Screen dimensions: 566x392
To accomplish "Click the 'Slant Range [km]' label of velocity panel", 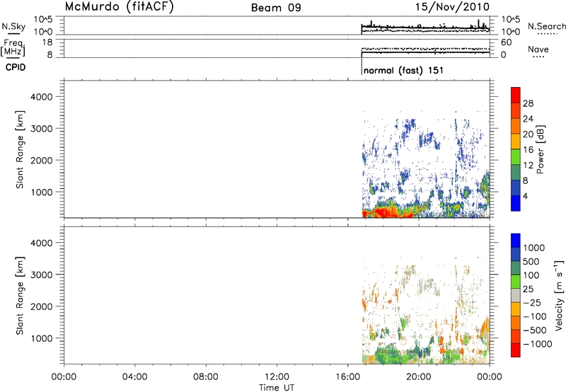I will coord(20,296).
